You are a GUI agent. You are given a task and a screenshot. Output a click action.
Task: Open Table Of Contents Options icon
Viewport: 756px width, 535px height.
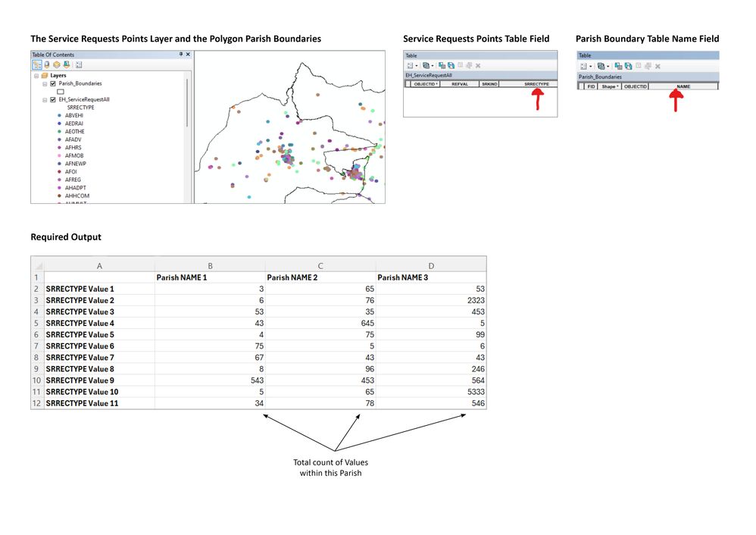tap(79, 64)
